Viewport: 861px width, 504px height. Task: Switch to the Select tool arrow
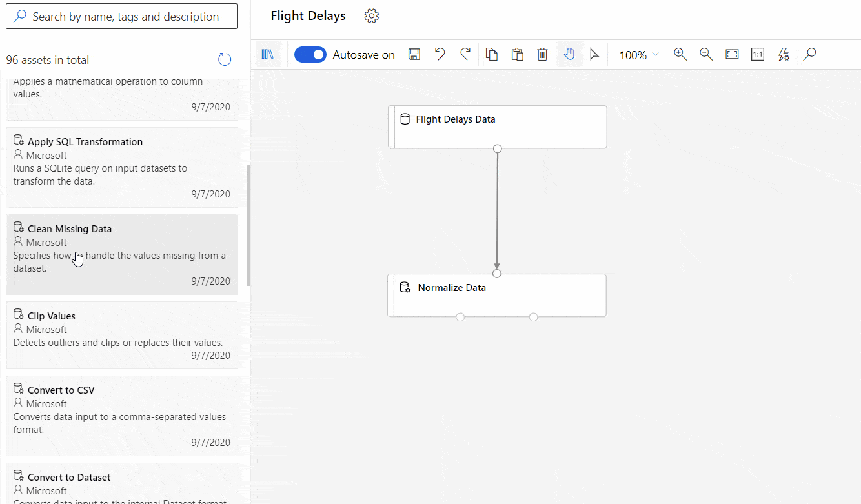594,54
